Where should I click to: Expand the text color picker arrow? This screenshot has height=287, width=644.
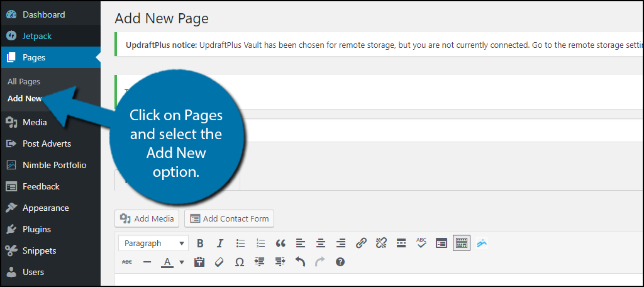point(182,262)
